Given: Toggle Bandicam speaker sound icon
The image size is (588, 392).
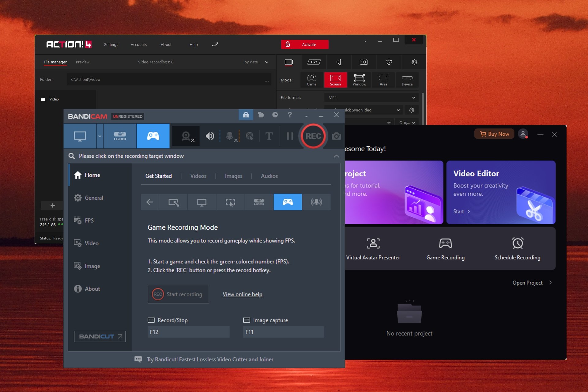Looking at the screenshot, I should (210, 136).
